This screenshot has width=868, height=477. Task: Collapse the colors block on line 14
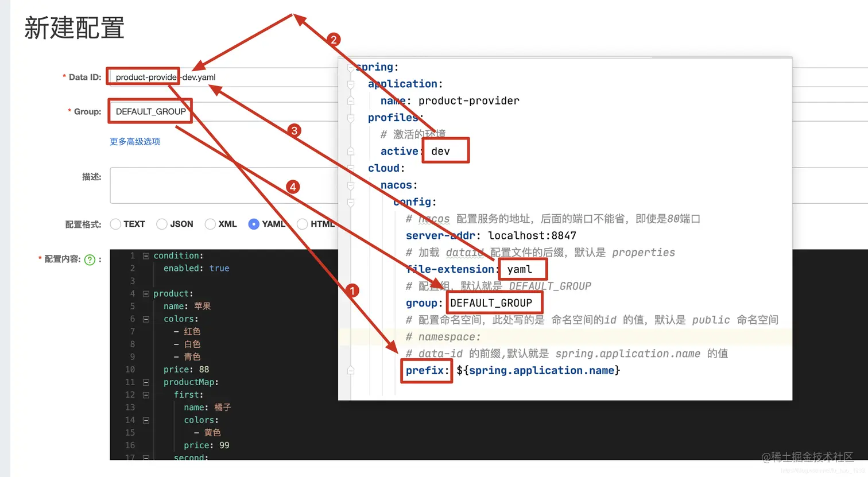(x=146, y=420)
